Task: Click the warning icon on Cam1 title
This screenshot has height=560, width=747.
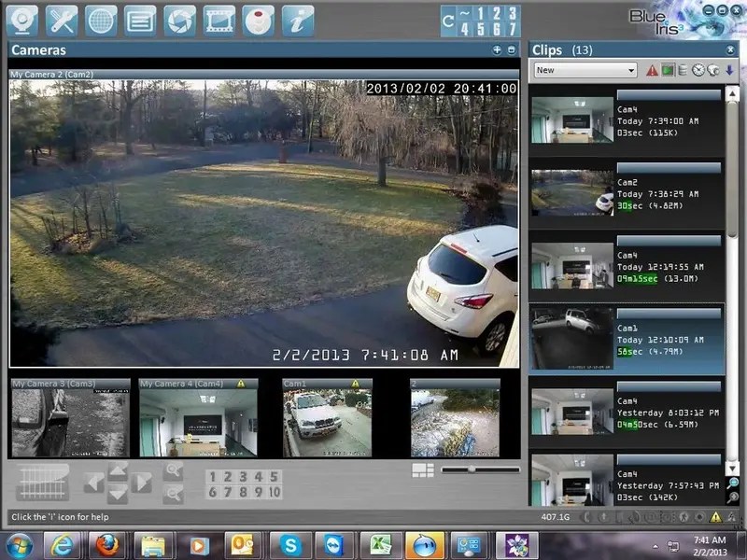Action: [356, 384]
